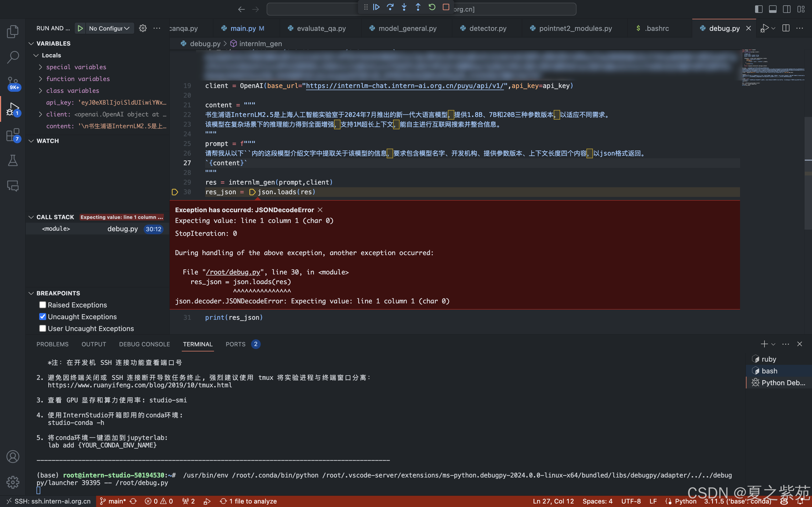The height and width of the screenshot is (507, 812).
Task: Add a new terminal with plus icon
Action: 764,344
